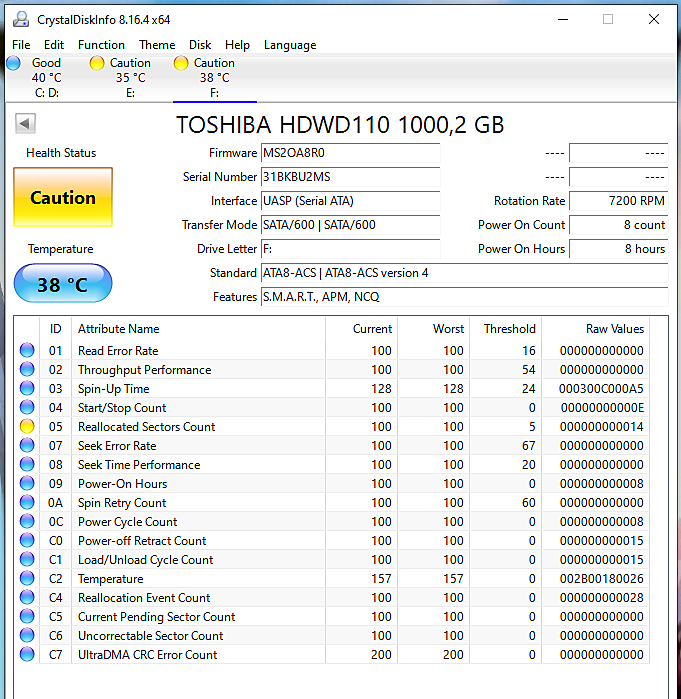Click the first empty ---- field at top right
The height and width of the screenshot is (699, 681).
click(619, 153)
